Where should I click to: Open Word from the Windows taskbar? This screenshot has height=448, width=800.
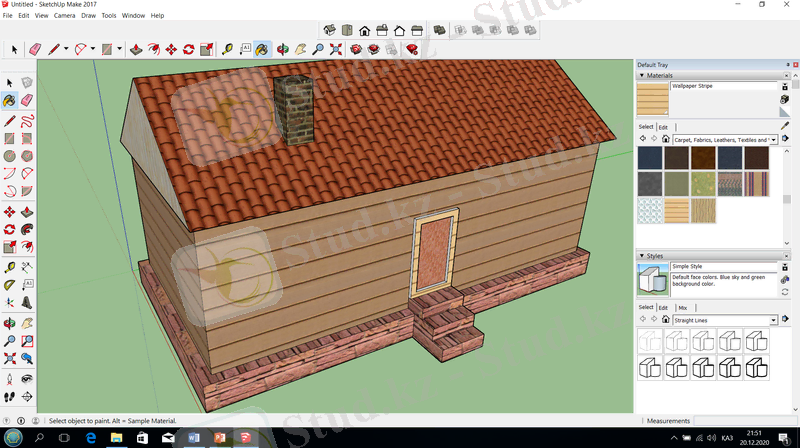coord(193,438)
